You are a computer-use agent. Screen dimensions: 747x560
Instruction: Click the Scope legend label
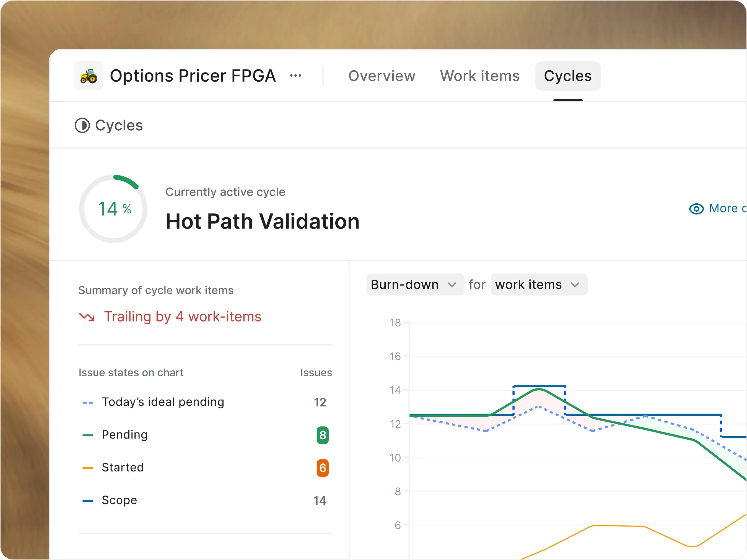coord(120,500)
